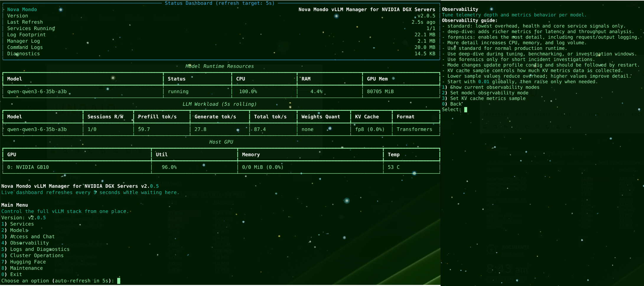Click the NVIDIA GB10 GPU row

(221, 167)
